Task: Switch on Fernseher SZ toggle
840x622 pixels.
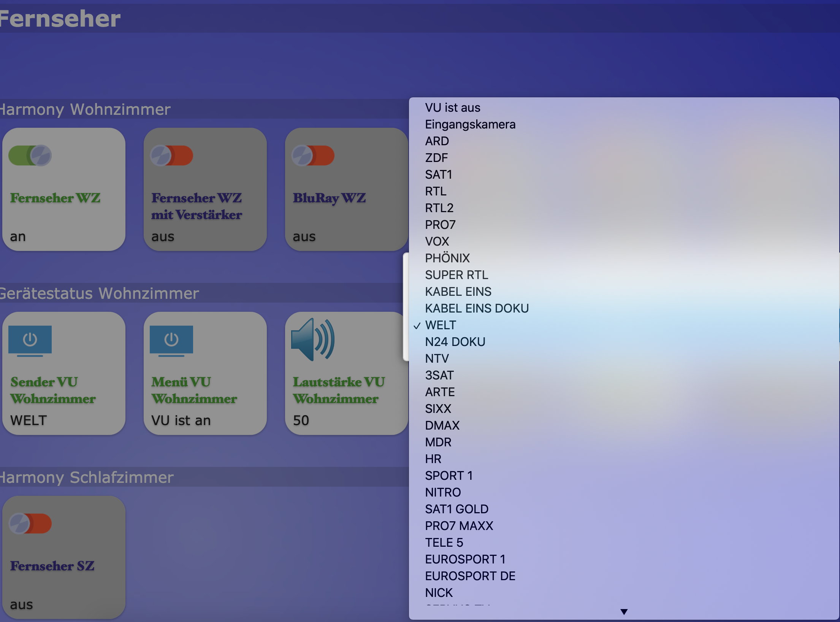Action: (x=30, y=524)
